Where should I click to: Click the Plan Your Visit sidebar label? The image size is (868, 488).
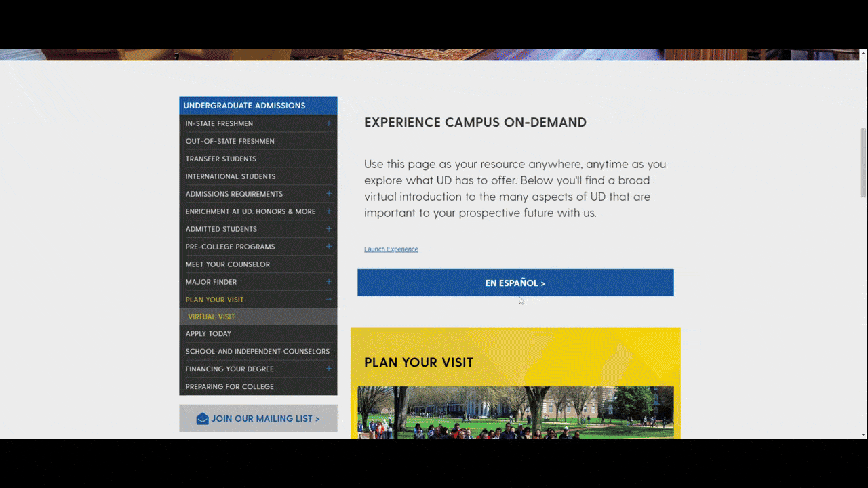[214, 300]
